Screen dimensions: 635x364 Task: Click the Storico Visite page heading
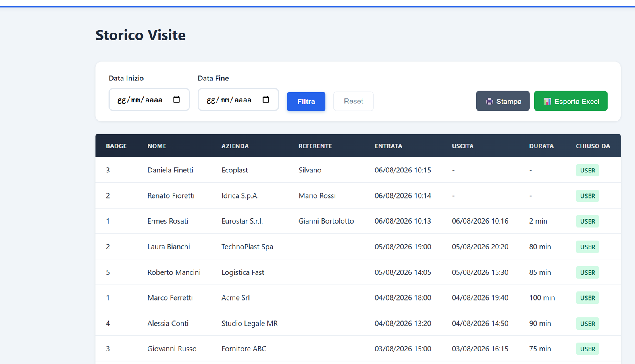point(140,35)
